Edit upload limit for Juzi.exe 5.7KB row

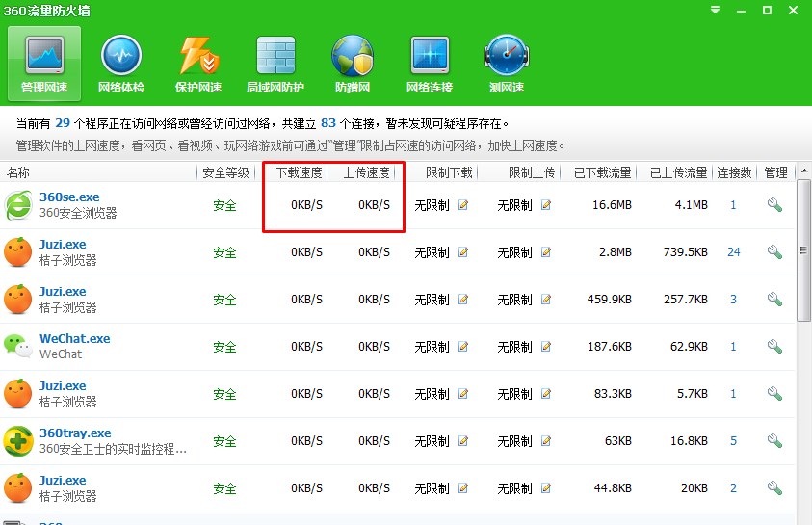tap(546, 394)
